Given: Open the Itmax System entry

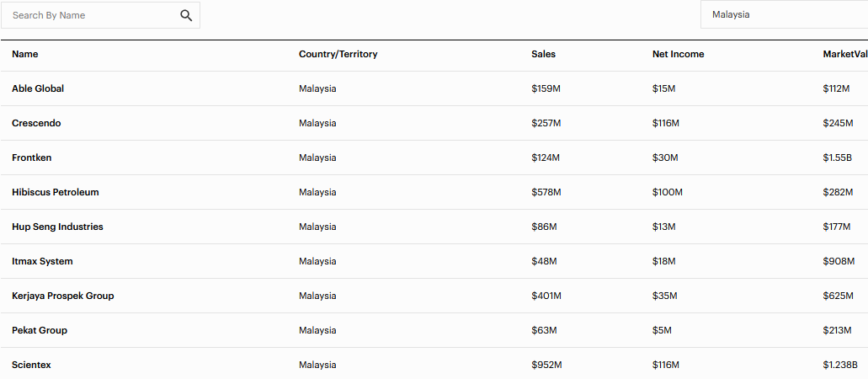Looking at the screenshot, I should pyautogui.click(x=42, y=261).
